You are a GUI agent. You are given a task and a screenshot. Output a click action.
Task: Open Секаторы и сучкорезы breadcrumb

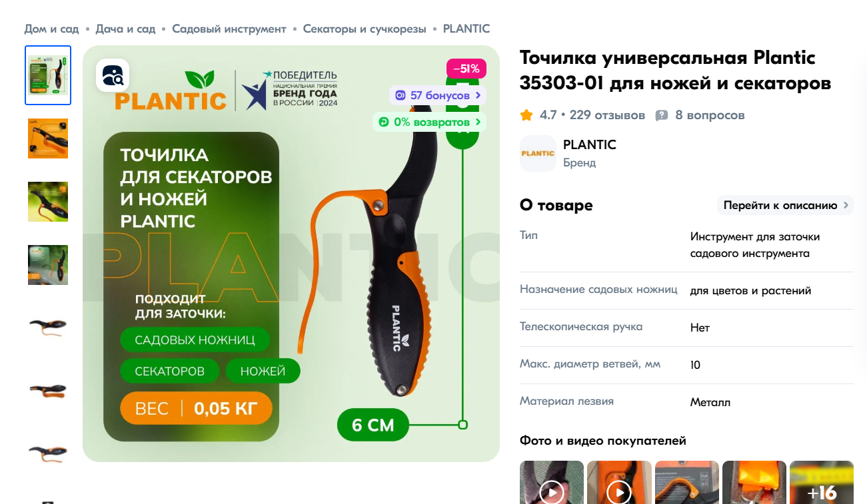point(365,29)
